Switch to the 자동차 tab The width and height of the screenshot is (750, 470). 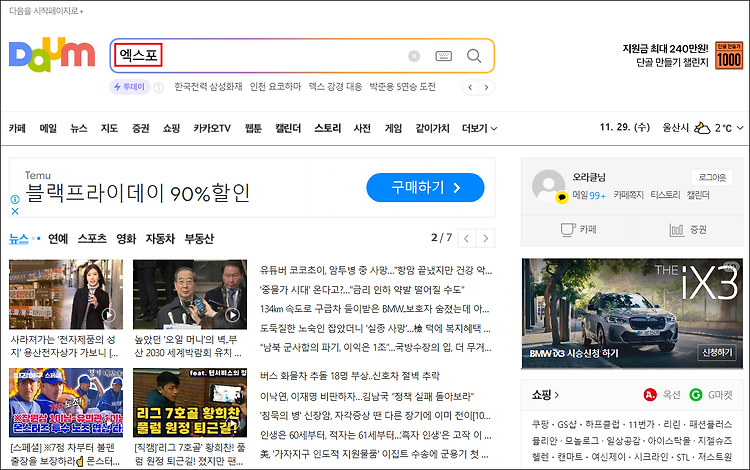tap(160, 238)
